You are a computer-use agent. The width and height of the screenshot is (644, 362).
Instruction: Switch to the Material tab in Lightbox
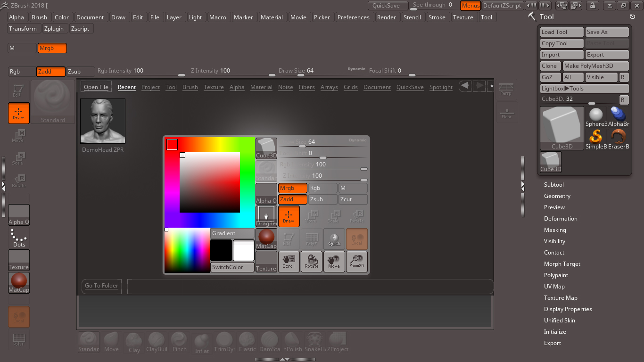[261, 87]
